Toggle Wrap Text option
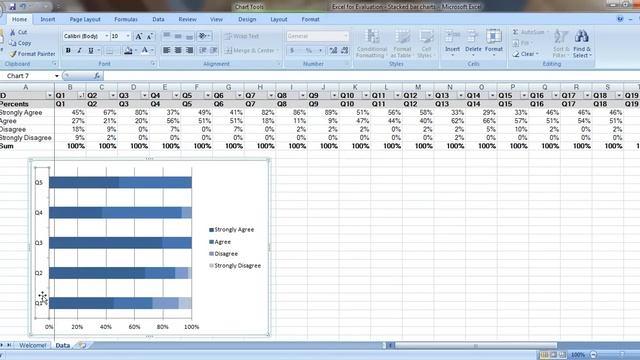Viewport: 640px width, 360px height. pos(242,36)
